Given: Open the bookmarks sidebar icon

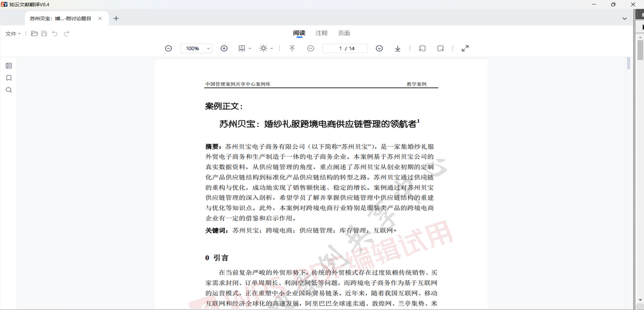Looking at the screenshot, I should click(8, 78).
